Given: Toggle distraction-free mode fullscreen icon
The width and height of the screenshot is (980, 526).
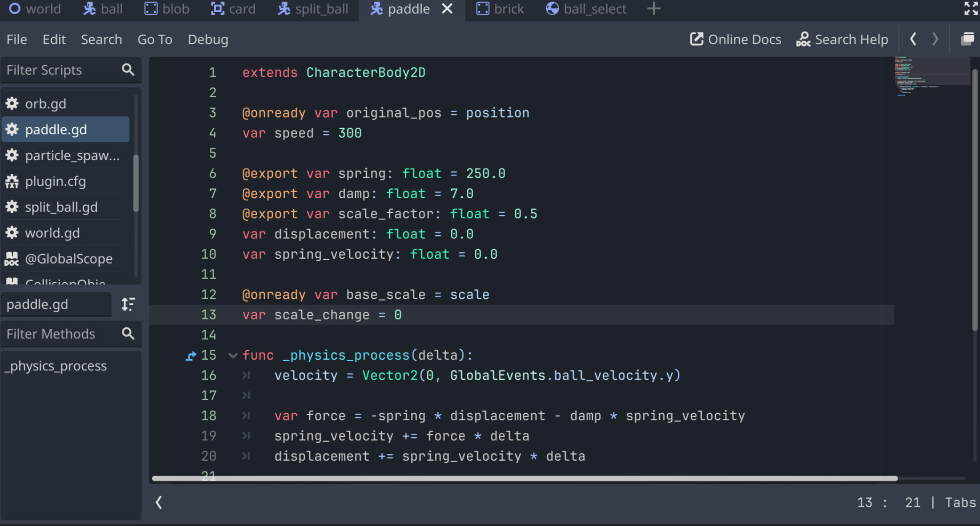Looking at the screenshot, I should 970,8.
